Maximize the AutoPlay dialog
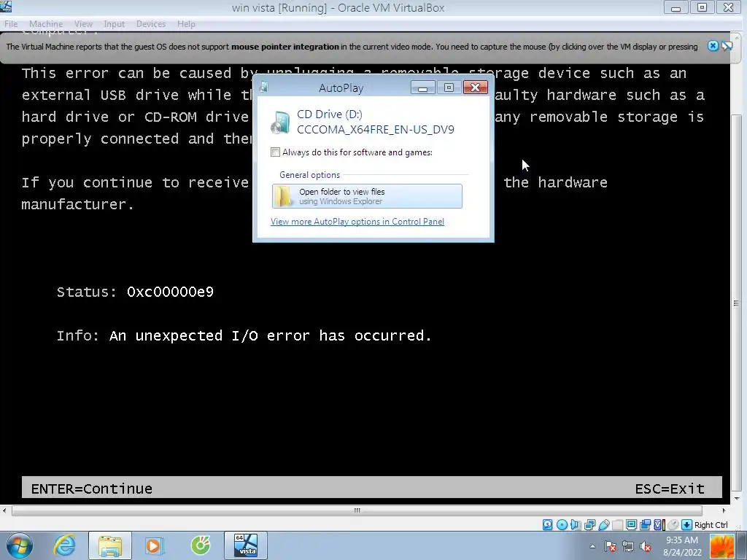The image size is (747, 560). click(x=449, y=87)
